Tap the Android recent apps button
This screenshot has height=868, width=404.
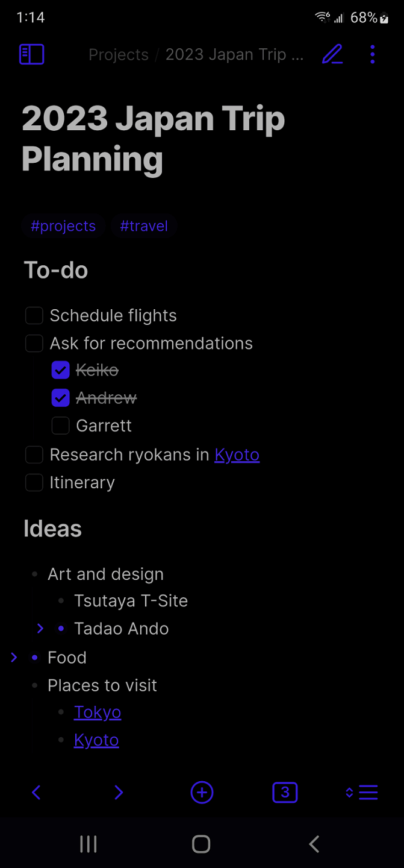(x=88, y=844)
